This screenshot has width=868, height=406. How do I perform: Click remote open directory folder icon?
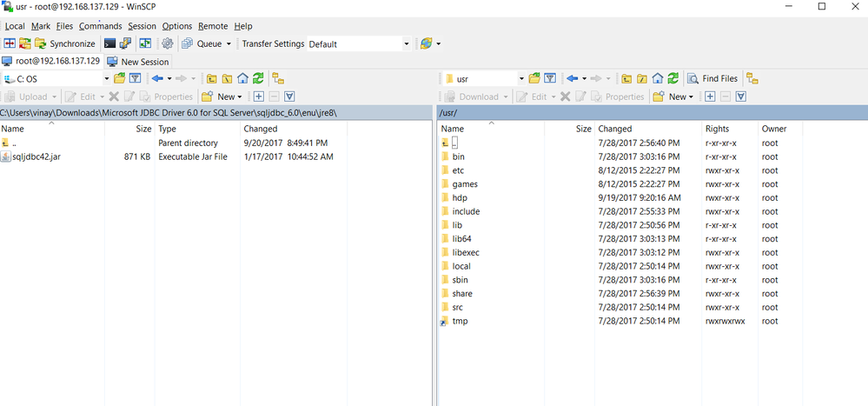click(534, 78)
